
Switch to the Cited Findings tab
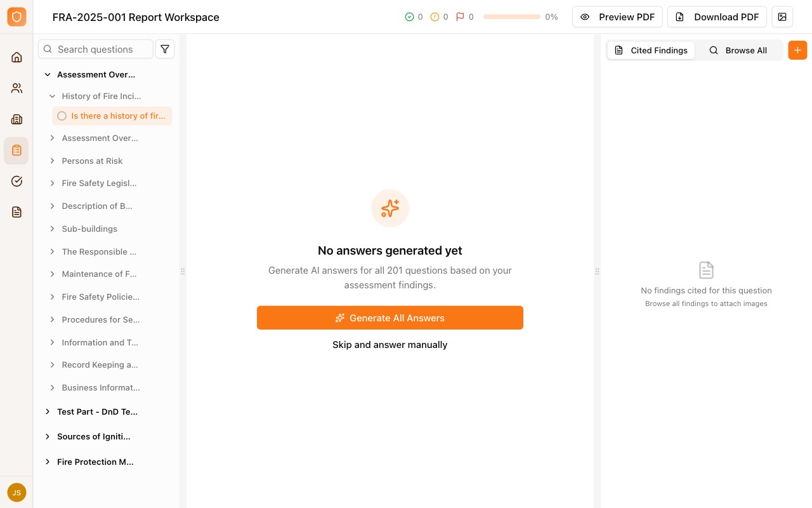click(651, 50)
